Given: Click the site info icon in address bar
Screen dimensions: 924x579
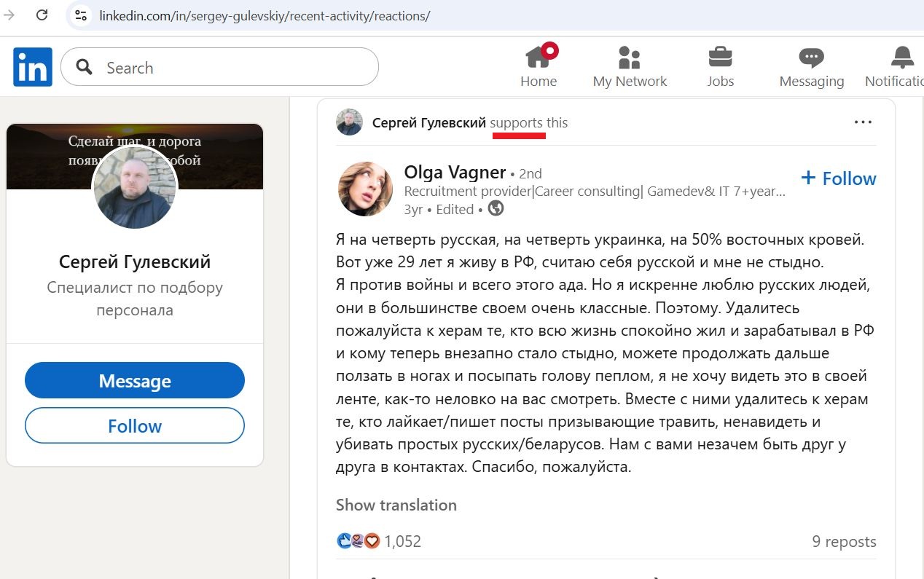Looking at the screenshot, I should (x=81, y=15).
